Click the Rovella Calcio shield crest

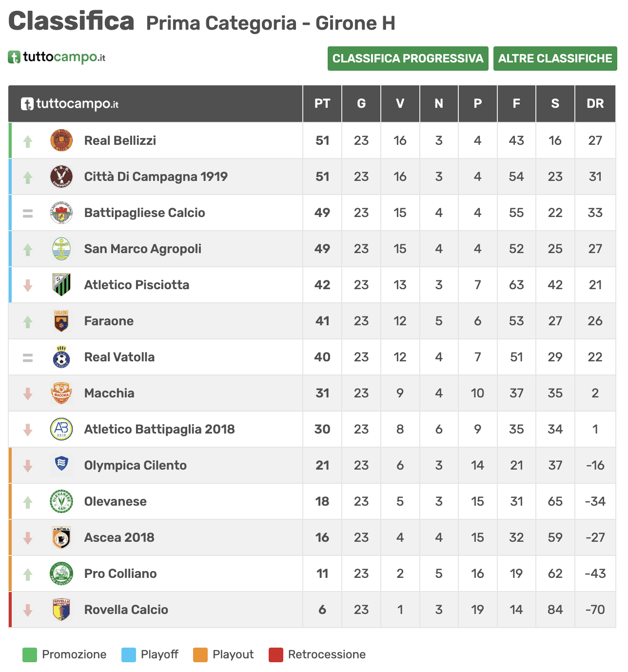point(61,610)
